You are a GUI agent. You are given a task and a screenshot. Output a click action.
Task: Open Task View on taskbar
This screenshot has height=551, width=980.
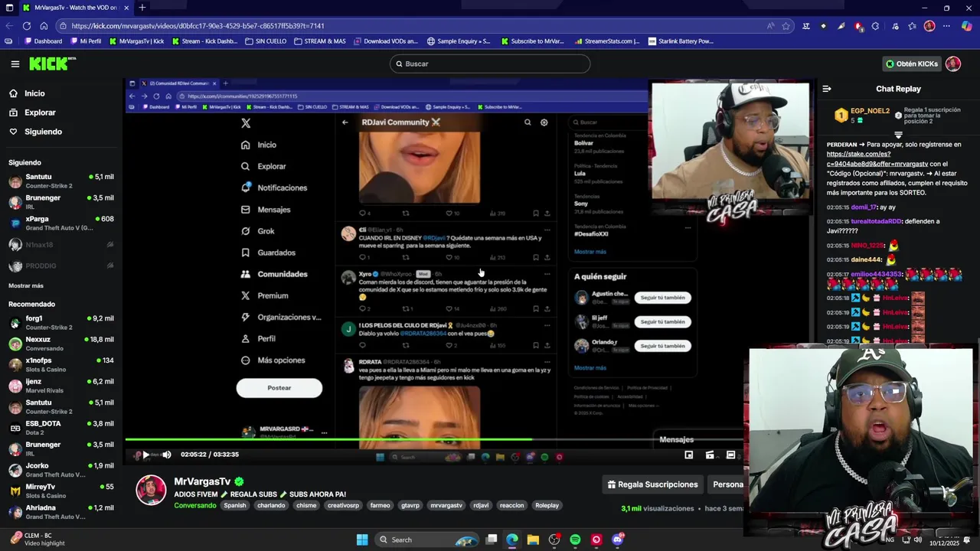click(x=492, y=540)
